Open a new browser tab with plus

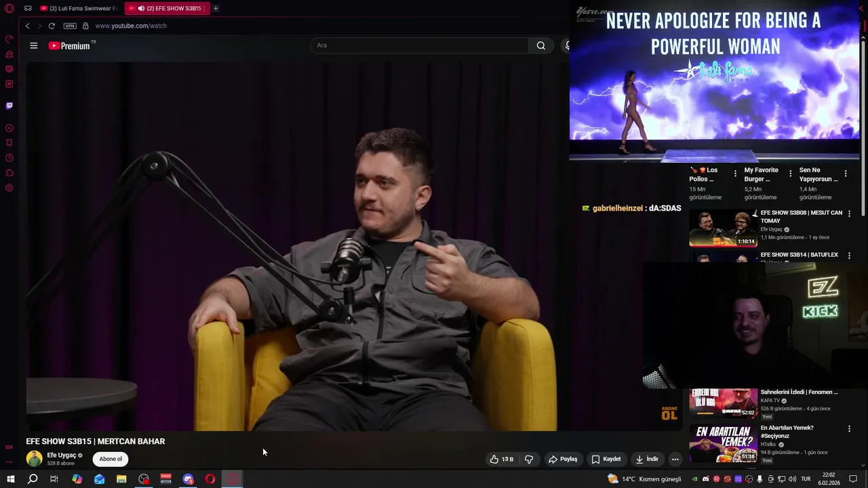(x=216, y=8)
